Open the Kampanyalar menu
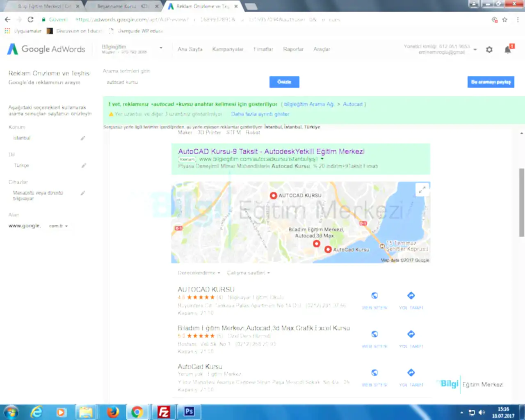This screenshot has width=525, height=420. pos(228,49)
